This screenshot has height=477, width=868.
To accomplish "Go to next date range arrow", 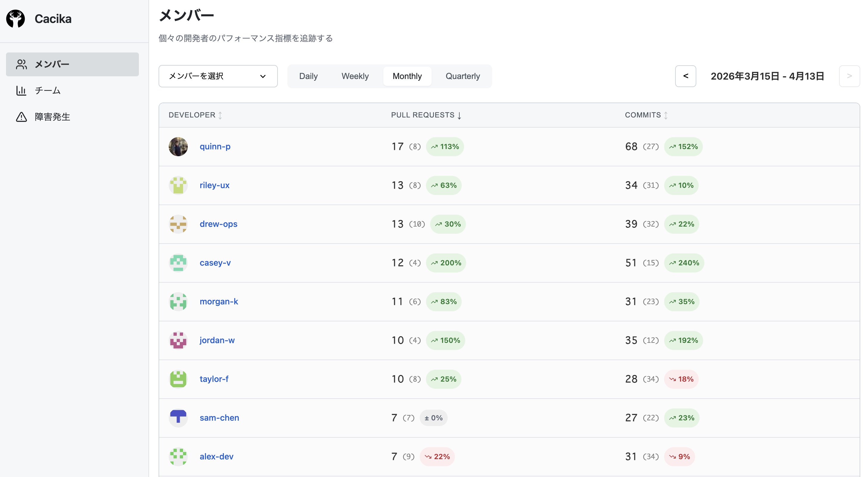I will pyautogui.click(x=849, y=76).
